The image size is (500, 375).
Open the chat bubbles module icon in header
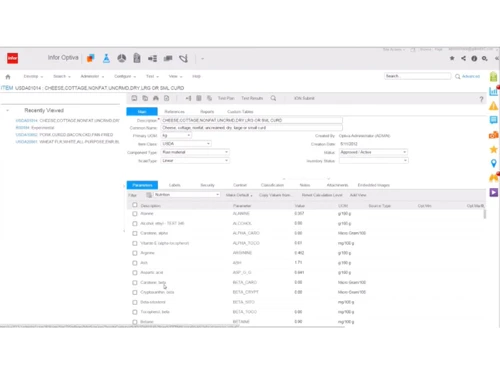pos(168,59)
